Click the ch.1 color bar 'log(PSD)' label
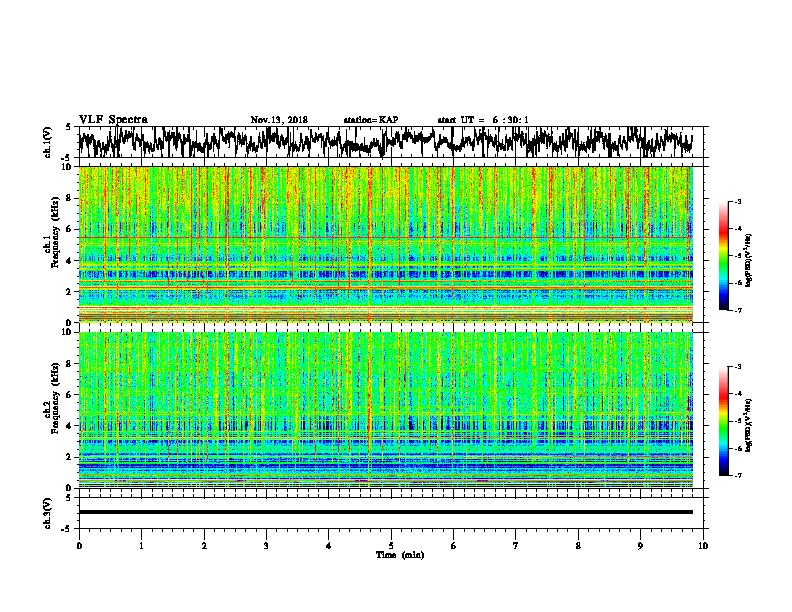792x612 pixels. tap(749, 261)
